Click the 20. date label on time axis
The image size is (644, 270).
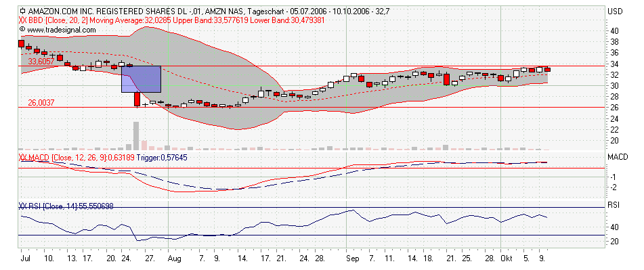111,259
